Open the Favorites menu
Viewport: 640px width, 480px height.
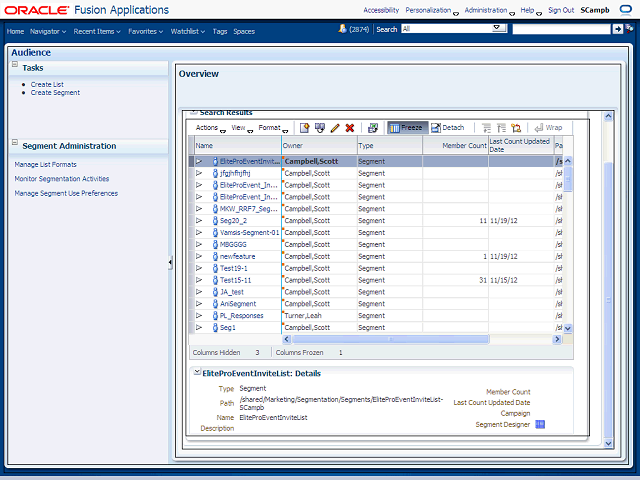[x=145, y=31]
